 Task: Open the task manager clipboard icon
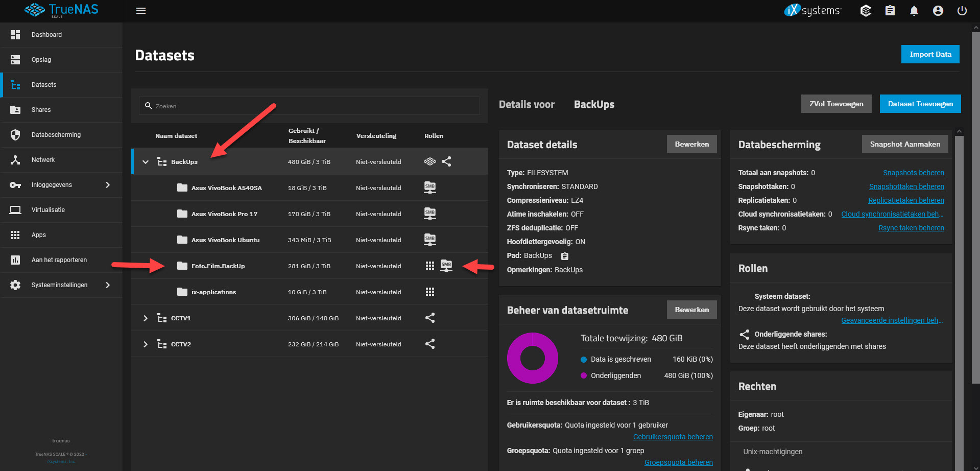click(x=890, y=11)
